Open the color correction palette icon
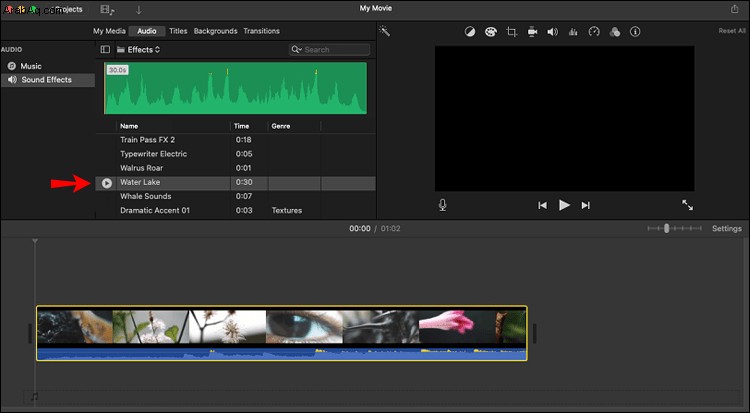 [491, 32]
